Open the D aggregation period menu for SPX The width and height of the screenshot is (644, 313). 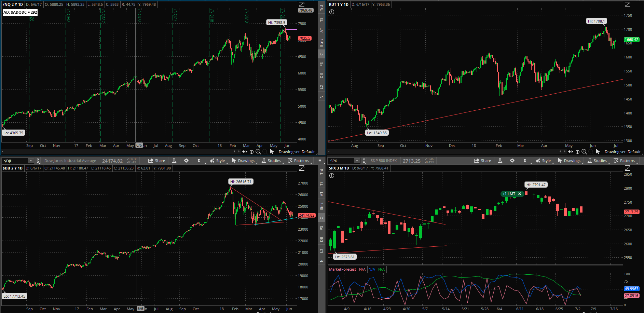525,161
